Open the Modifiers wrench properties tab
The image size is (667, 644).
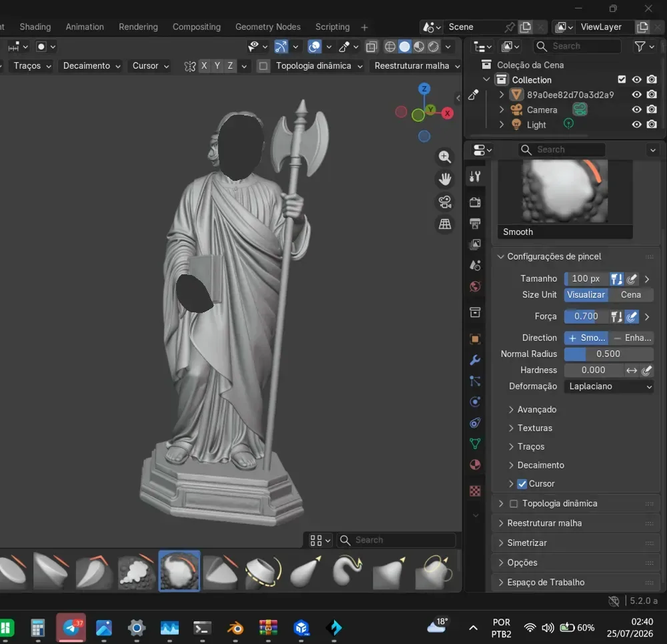tap(475, 360)
